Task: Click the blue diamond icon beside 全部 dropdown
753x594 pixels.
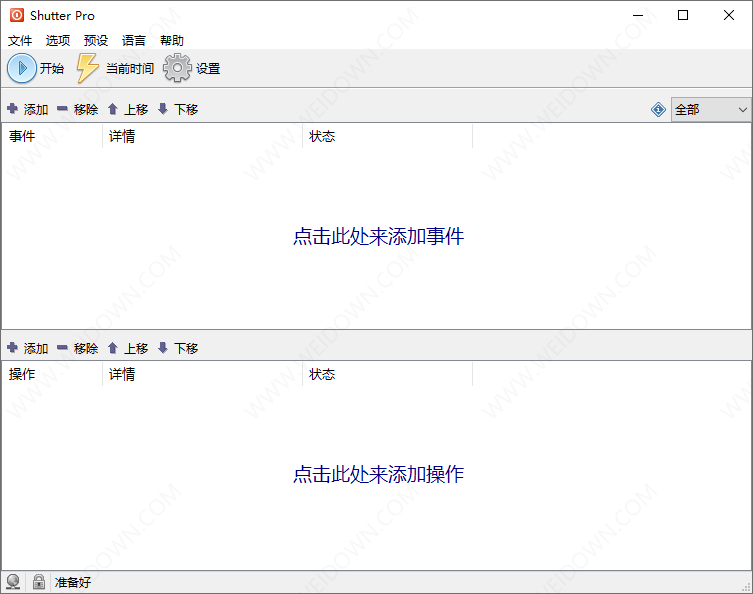Action: [x=658, y=109]
